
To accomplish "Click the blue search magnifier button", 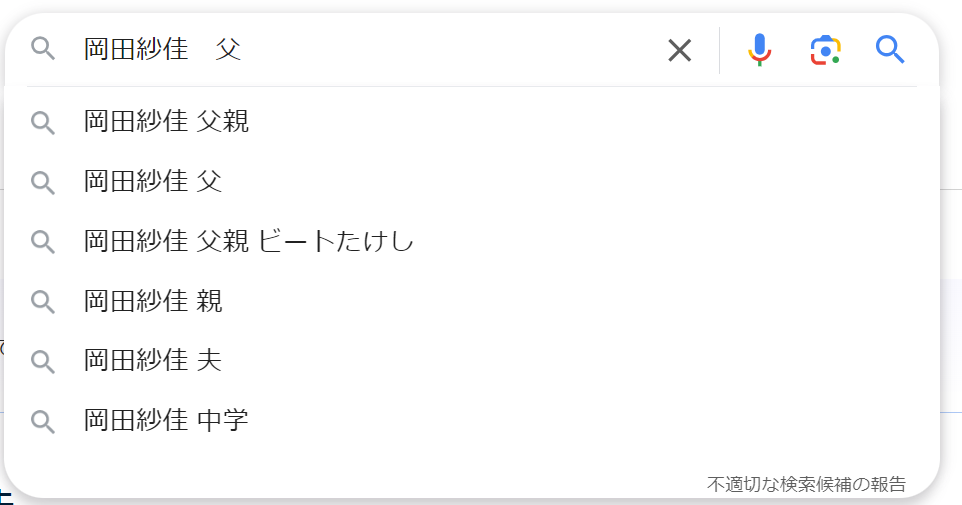I will coord(890,50).
